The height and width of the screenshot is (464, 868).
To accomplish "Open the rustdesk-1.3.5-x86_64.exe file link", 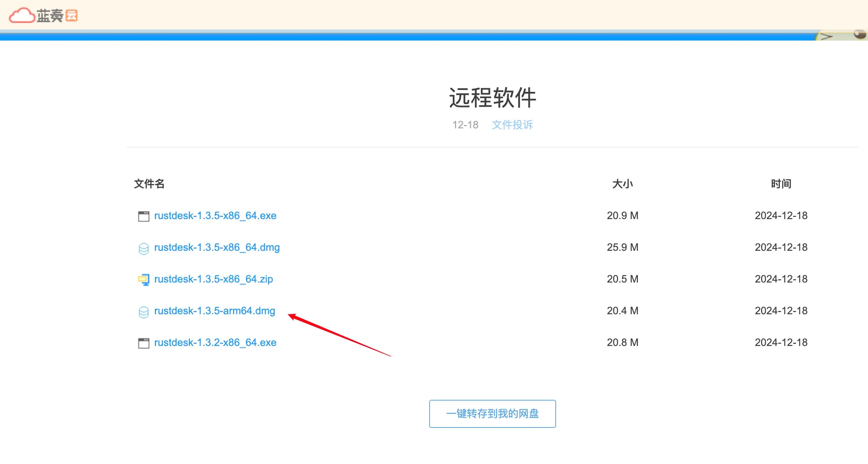I will 215,216.
